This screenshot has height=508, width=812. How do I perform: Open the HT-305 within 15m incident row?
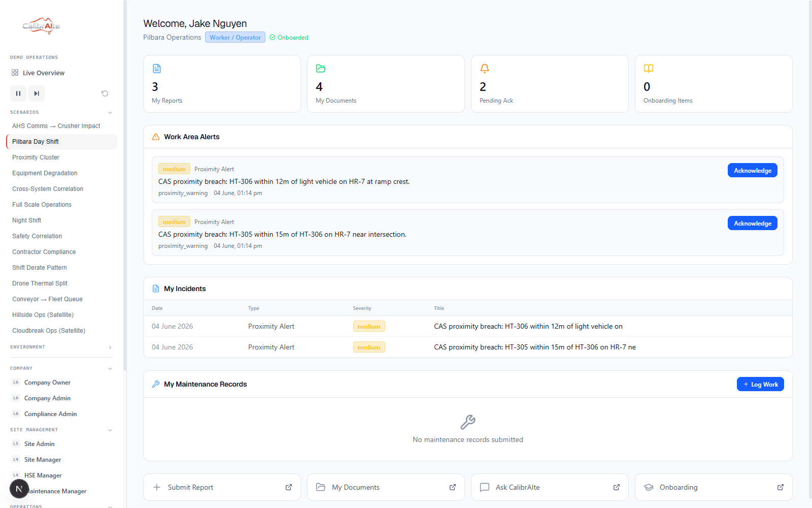pyautogui.click(x=467, y=347)
